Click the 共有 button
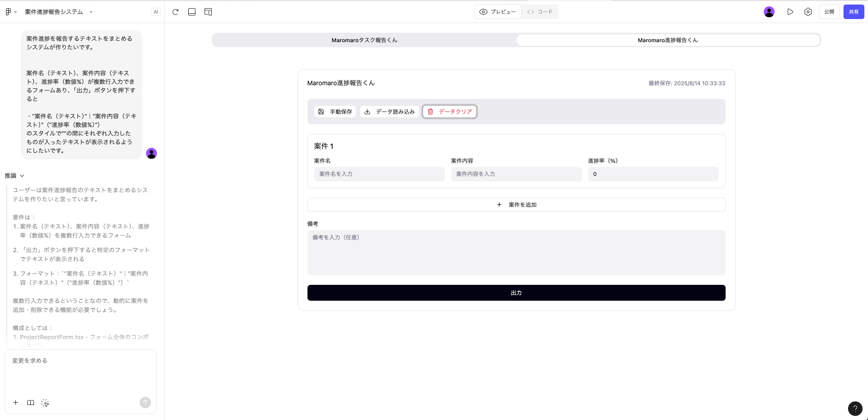Screen dimensions: 868x420 point(854,12)
